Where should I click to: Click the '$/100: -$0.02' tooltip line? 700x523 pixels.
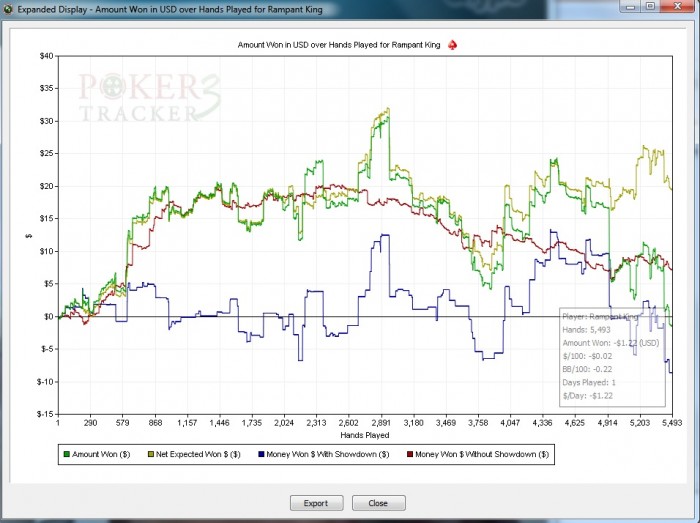pos(587,356)
